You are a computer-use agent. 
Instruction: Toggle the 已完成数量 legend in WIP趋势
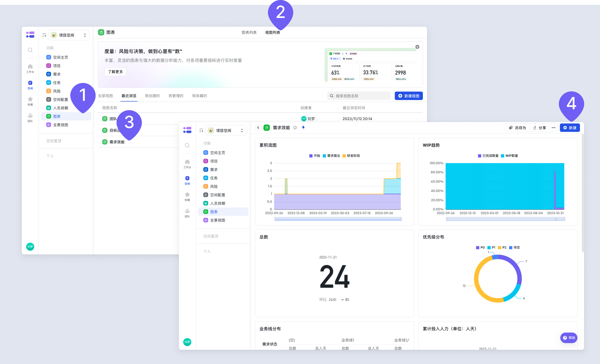click(x=488, y=156)
